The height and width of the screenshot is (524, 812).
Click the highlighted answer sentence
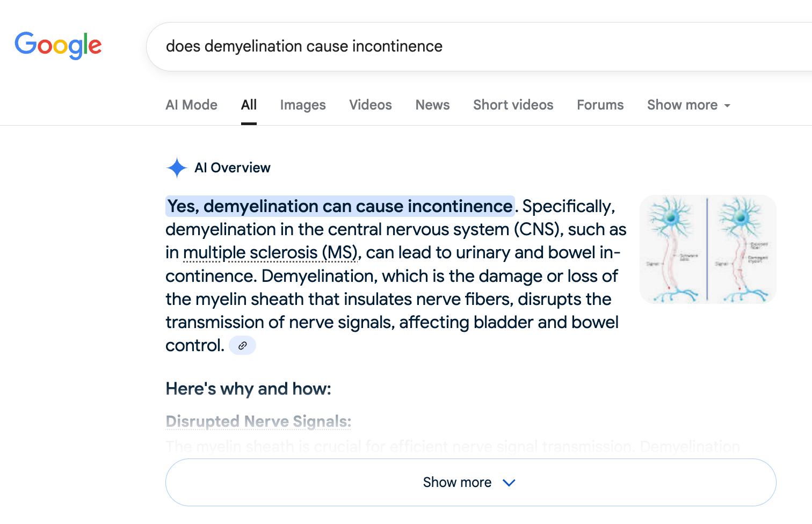coord(339,207)
